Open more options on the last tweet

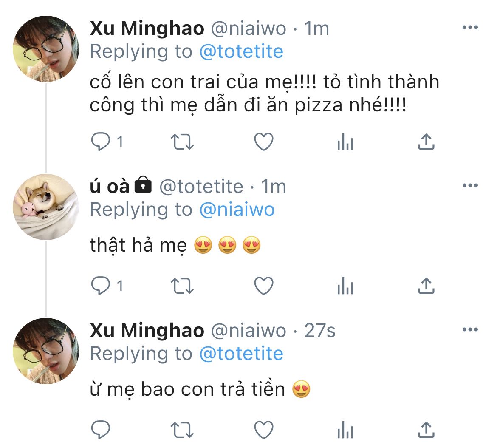470,330
